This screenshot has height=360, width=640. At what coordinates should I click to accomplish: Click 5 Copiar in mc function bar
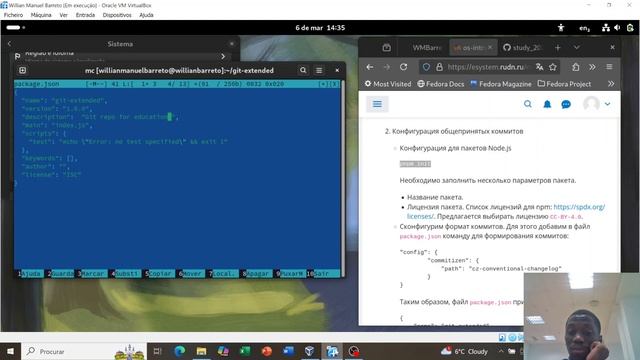[x=158, y=273]
